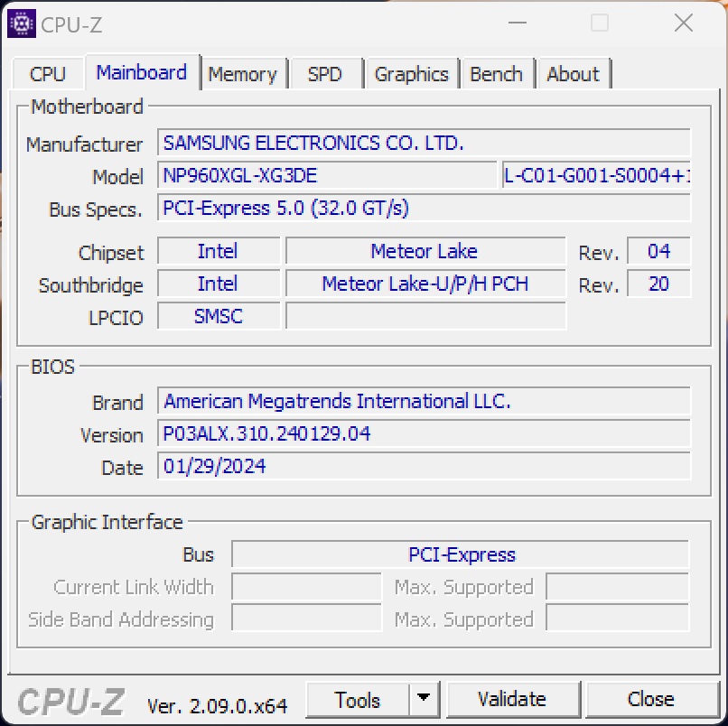The image size is (728, 726).
Task: Click the graphic interface bus PCI-Express field
Action: (x=460, y=554)
